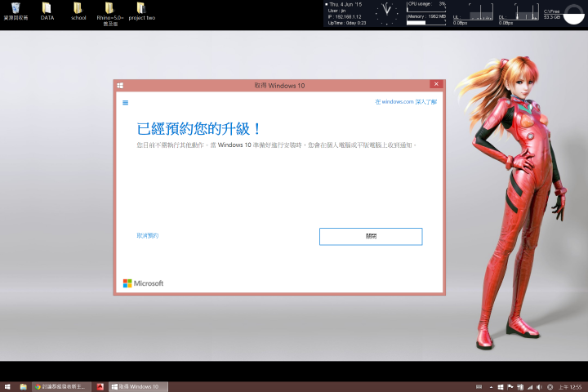
Task: Switch to the Chrome window in the taskbar
Action: point(61,387)
